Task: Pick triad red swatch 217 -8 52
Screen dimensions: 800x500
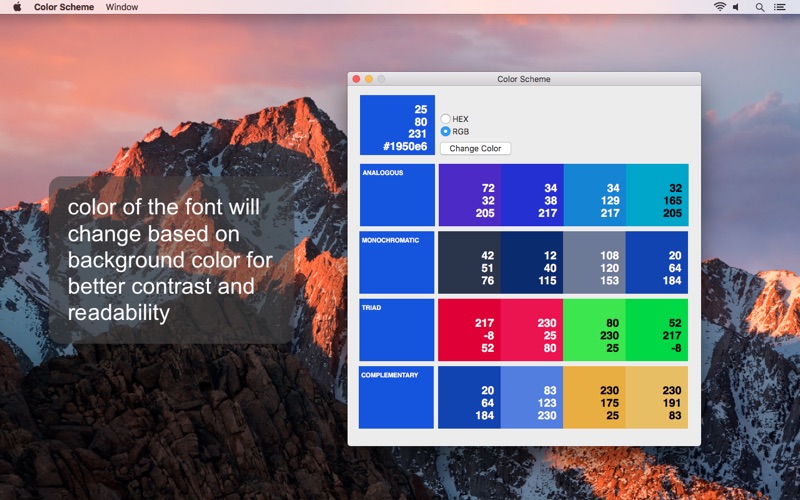Action: [x=469, y=330]
